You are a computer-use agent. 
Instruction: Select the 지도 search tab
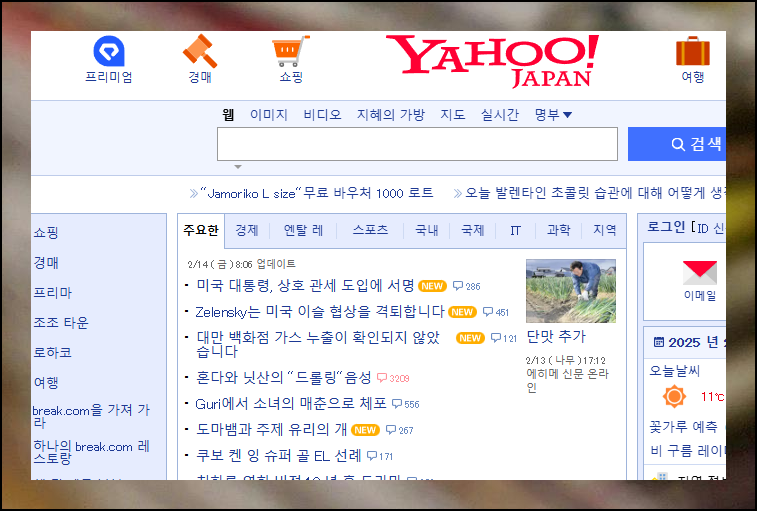click(x=453, y=114)
